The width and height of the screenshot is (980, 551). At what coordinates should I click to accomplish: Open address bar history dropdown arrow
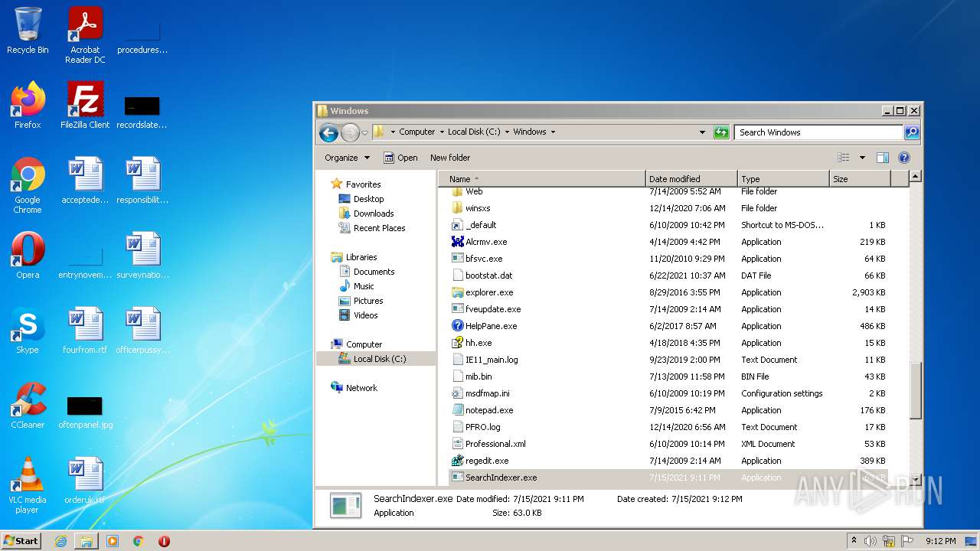tap(702, 132)
